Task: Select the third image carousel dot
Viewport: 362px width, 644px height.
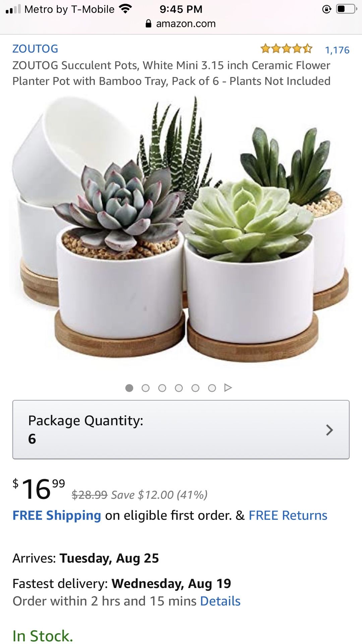Action: pos(162,388)
